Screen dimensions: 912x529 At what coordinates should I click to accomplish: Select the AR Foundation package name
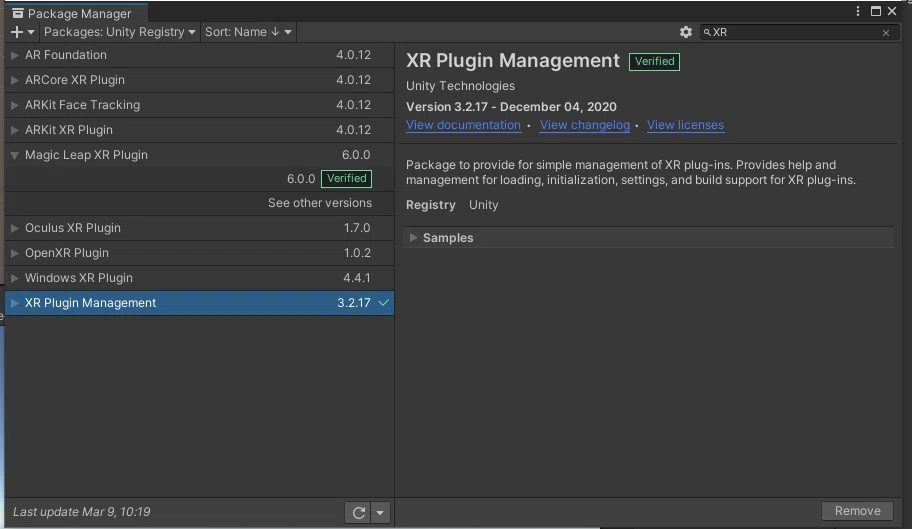66,55
